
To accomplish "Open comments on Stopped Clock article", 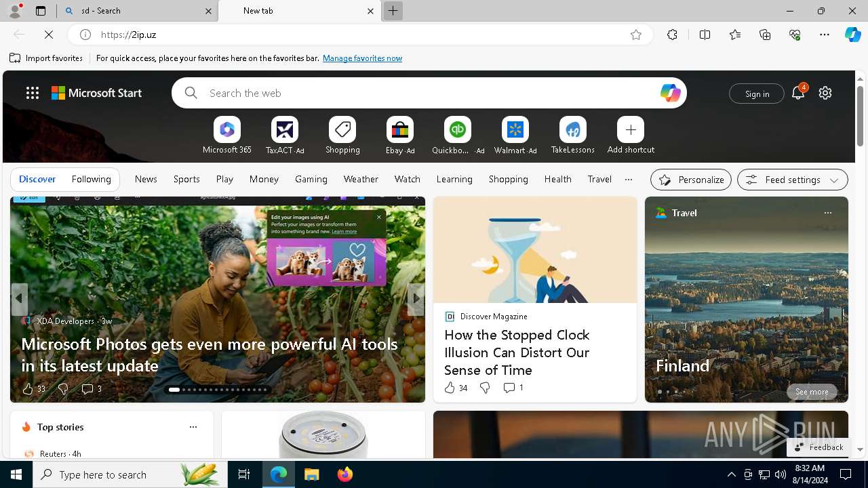I will coord(513,388).
